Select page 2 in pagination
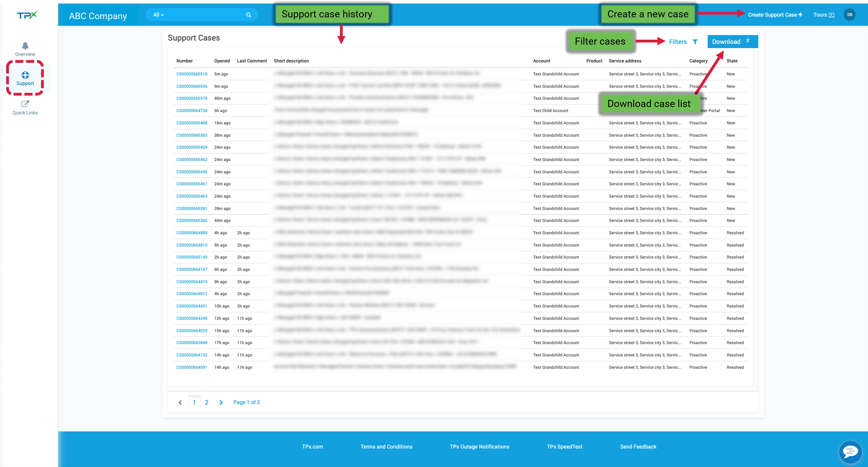Viewport: 868px width, 467px height. pos(207,403)
